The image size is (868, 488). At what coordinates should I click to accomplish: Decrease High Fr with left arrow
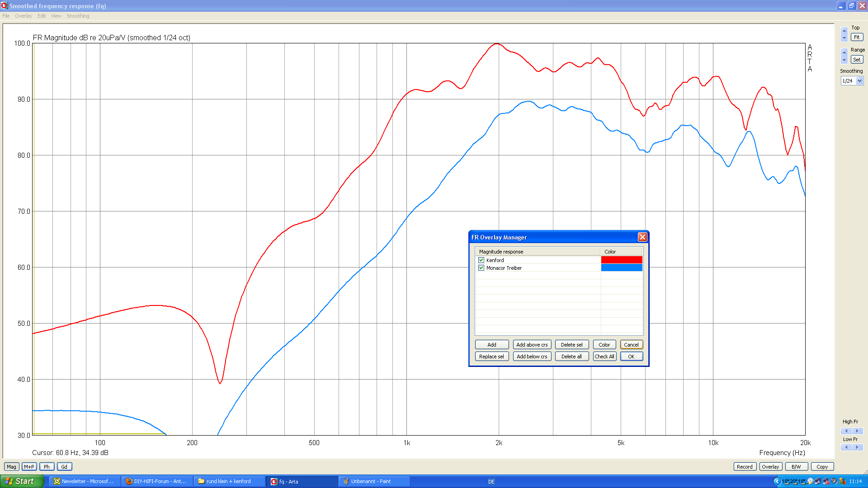click(x=846, y=431)
